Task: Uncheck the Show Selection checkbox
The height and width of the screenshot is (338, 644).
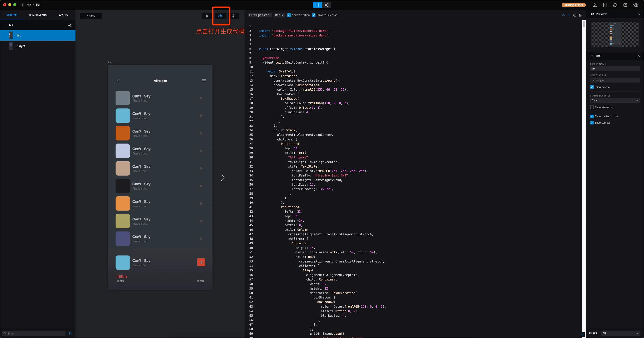Action: tap(289, 15)
